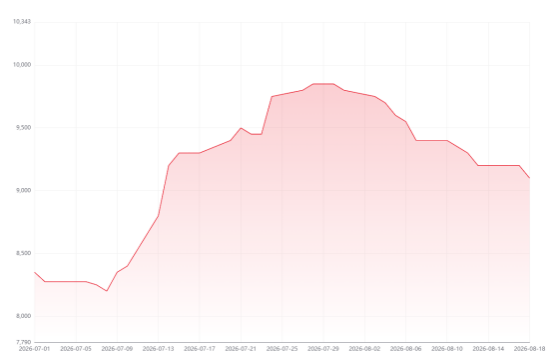Select the 9,500 y-axis label
Viewport: 554px width, 363px height.
pos(23,128)
